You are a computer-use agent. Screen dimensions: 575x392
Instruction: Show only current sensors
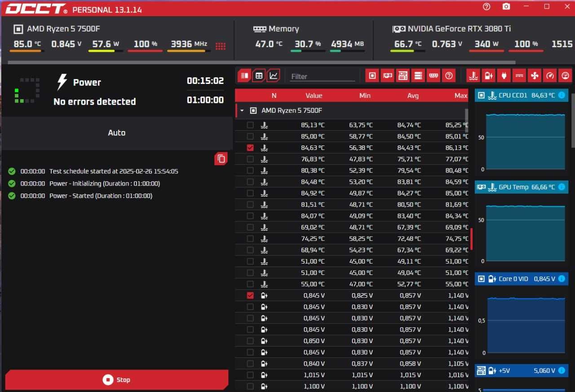[x=519, y=75]
